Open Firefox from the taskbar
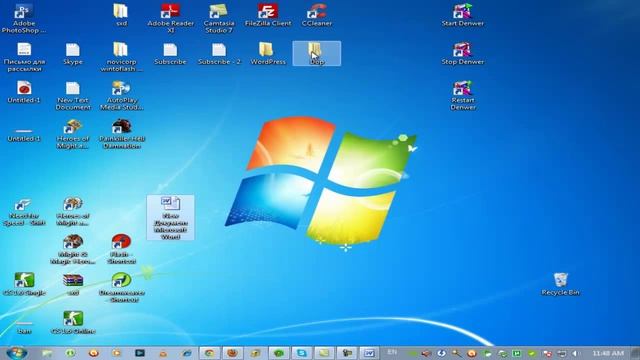This screenshot has width=640, height=360. 232,353
